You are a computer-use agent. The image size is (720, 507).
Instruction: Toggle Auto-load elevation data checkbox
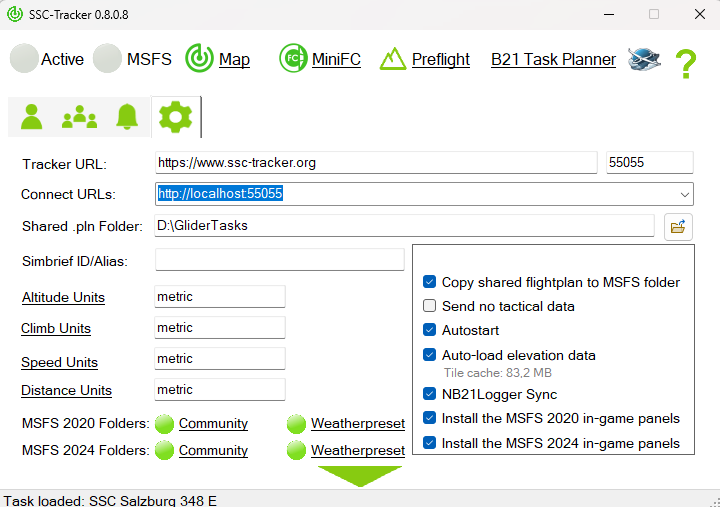[429, 355]
